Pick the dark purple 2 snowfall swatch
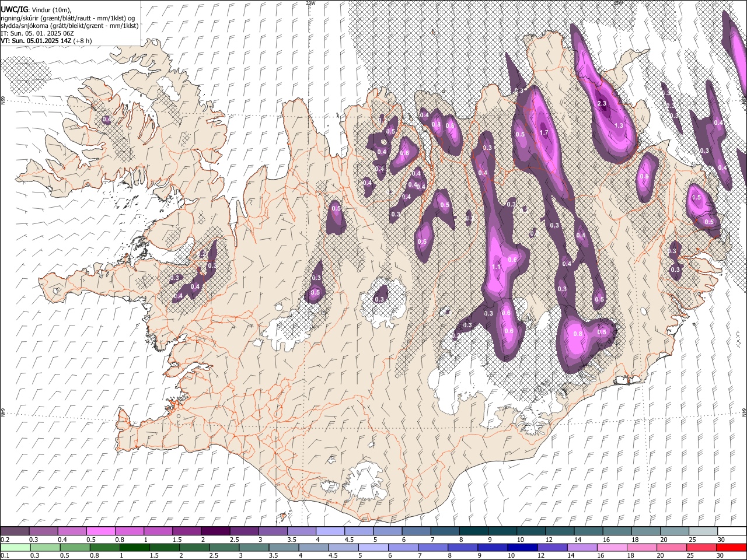 coord(215,531)
